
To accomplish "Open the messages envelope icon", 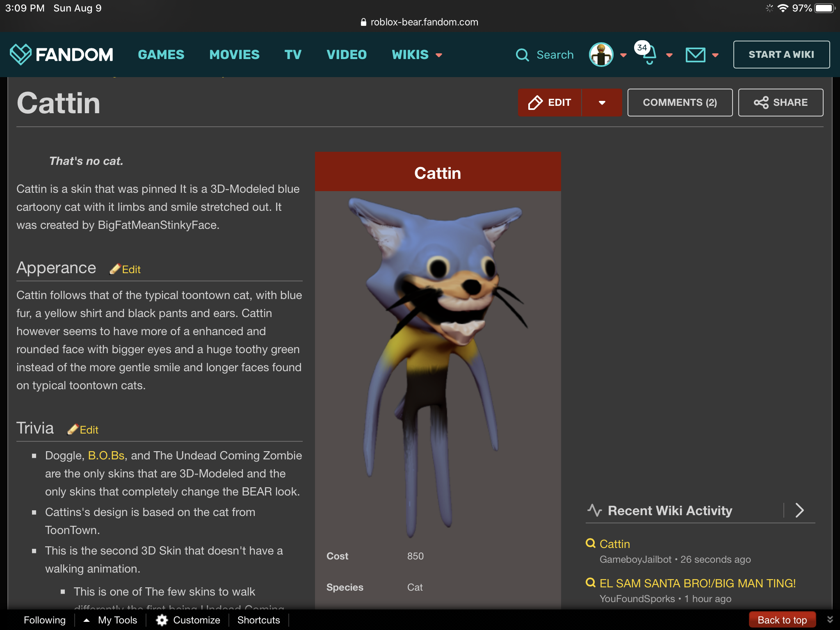I will (695, 55).
